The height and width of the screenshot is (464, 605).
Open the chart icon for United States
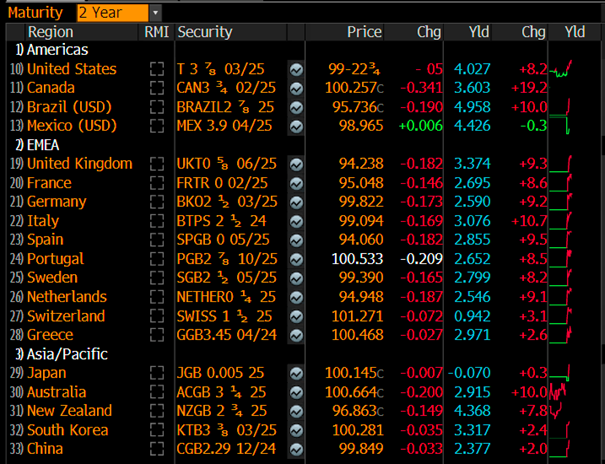296,70
